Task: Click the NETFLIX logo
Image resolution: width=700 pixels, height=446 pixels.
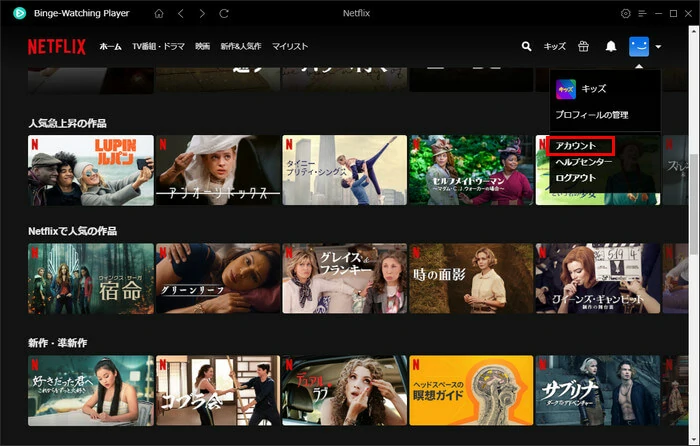Action: 57,46
